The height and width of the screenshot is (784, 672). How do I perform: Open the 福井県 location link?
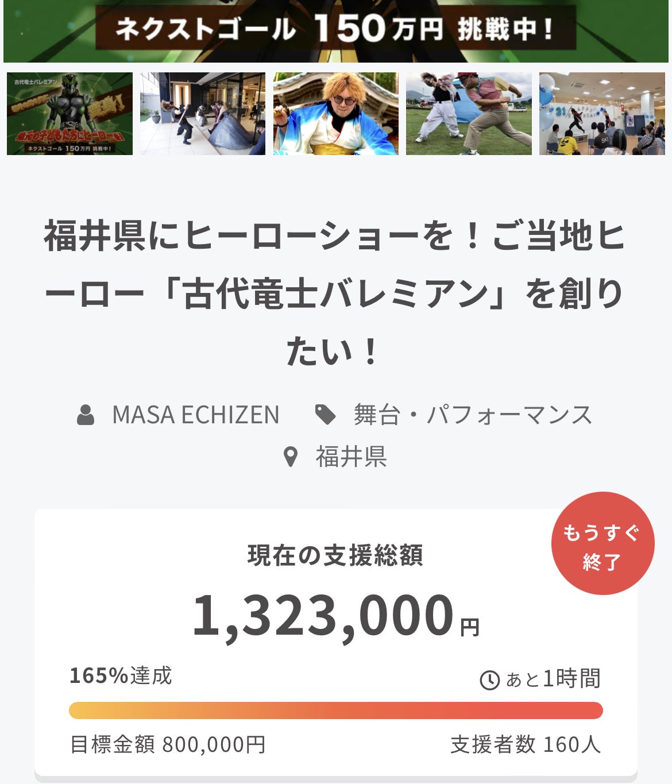click(x=351, y=457)
